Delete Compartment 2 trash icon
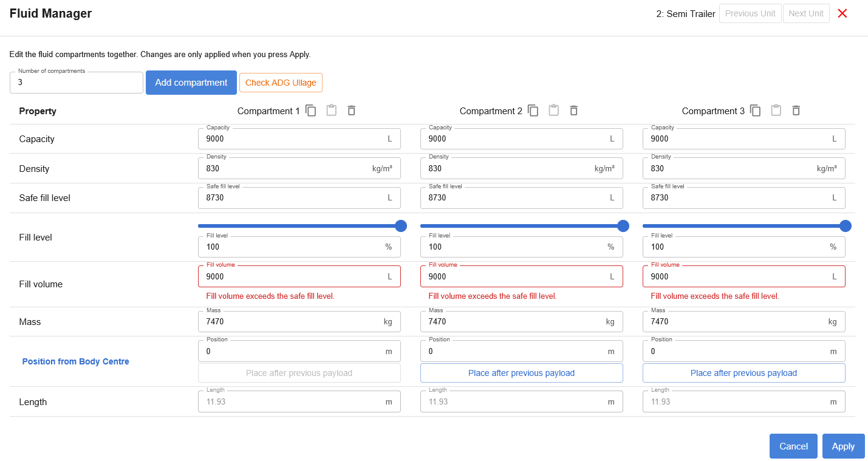This screenshot has height=461, width=868. [573, 111]
